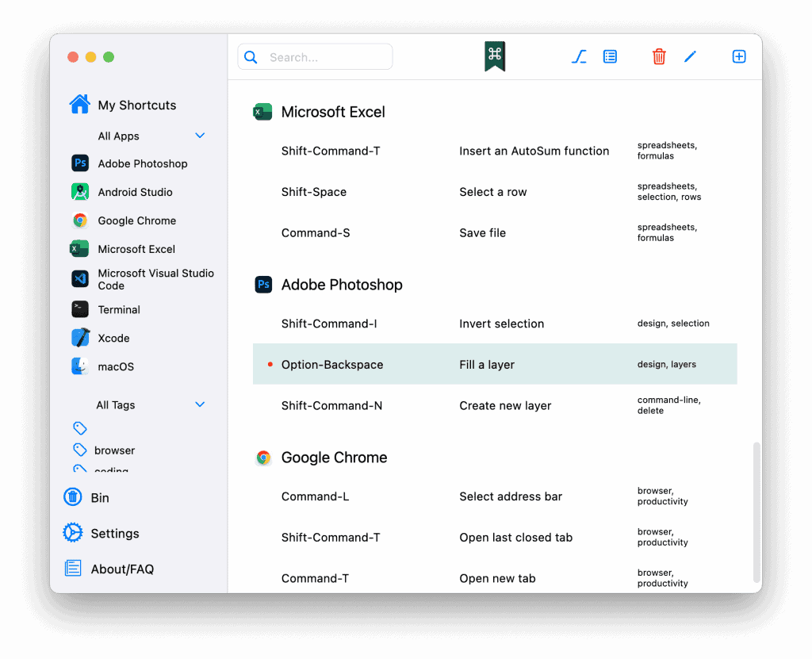Focus the Search field
The width and height of the screenshot is (812, 659).
point(315,57)
